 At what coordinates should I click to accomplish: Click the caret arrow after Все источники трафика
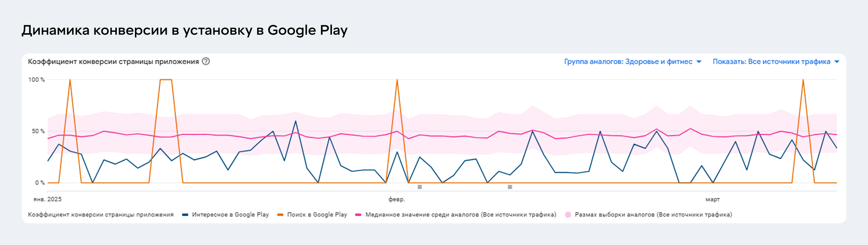pos(837,62)
